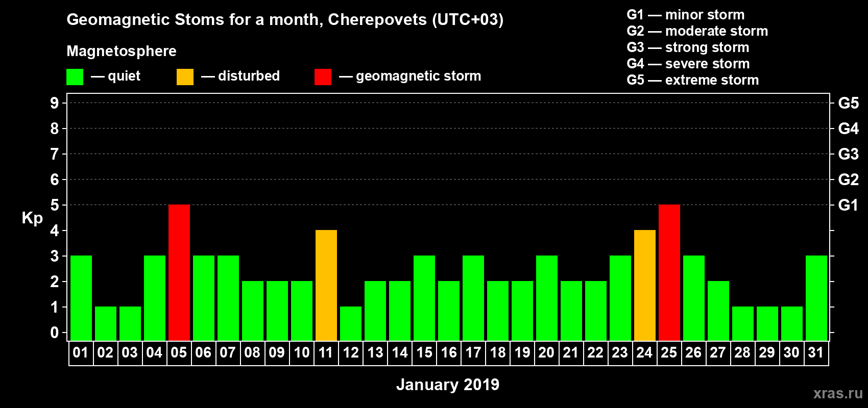Click 'G2 — moderate storm' legend line
This screenshot has height=408, width=868.
pos(697,31)
